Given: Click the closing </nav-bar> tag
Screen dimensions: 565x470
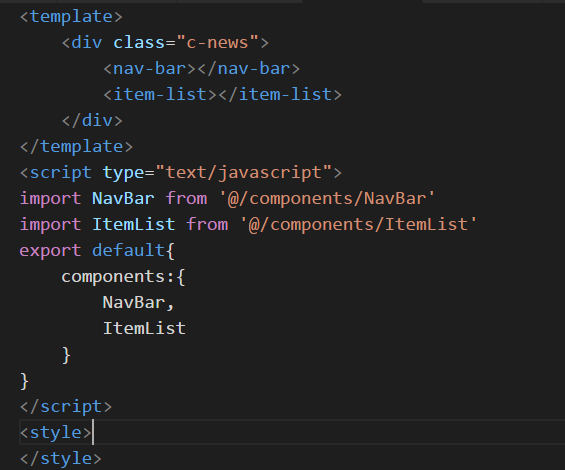Looking at the screenshot, I should pyautogui.click(x=249, y=69).
